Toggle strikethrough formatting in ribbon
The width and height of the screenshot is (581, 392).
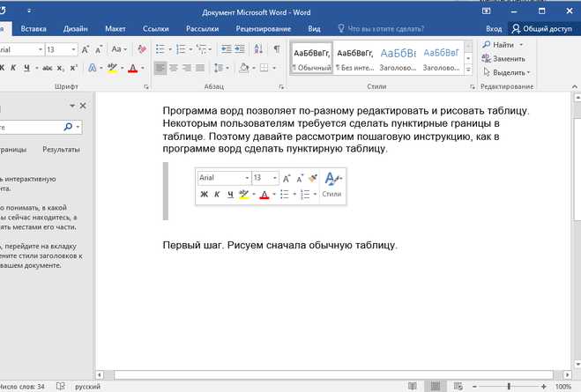click(47, 68)
